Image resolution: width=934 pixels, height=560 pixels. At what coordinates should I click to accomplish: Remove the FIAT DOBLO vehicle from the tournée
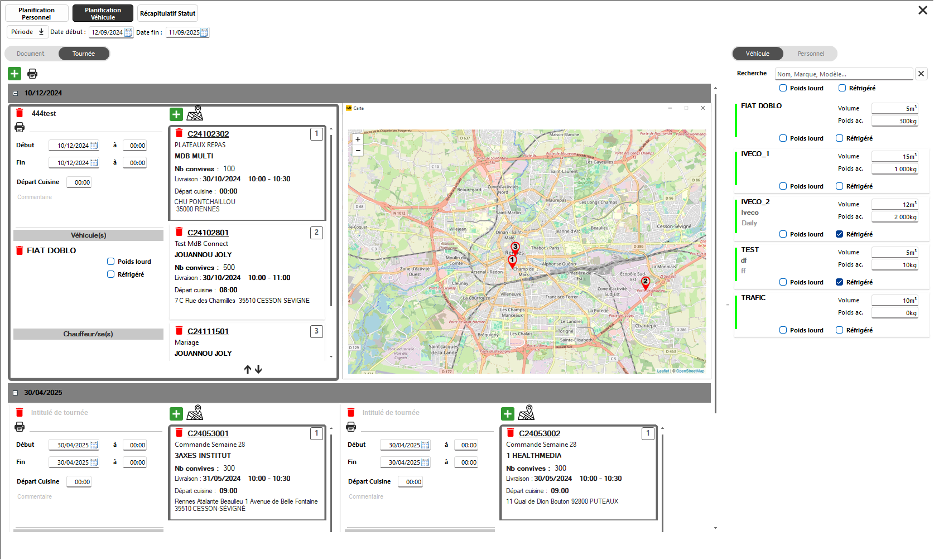point(20,250)
